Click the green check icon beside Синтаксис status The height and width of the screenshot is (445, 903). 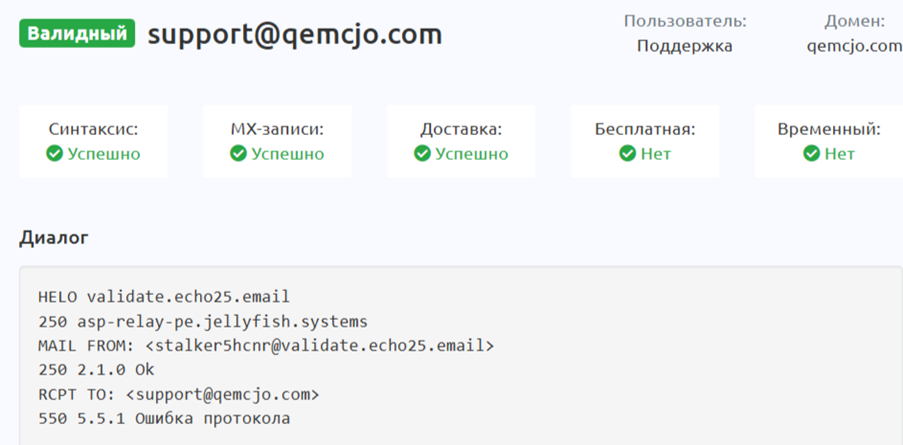(x=55, y=154)
